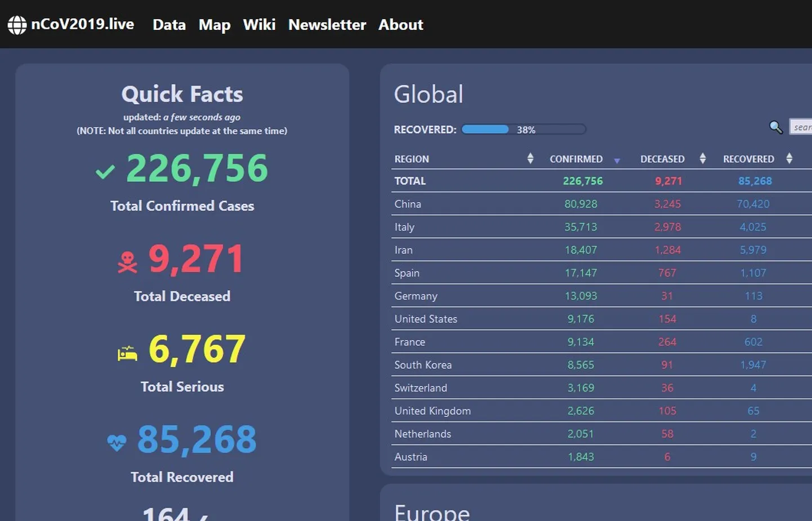Click the RECOVERED 38% progress bar

click(x=524, y=130)
